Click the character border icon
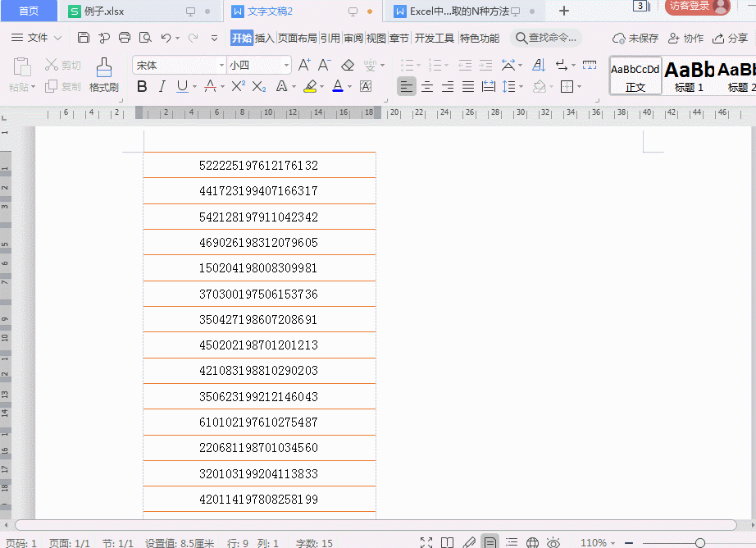This screenshot has height=548, width=756. (x=366, y=86)
